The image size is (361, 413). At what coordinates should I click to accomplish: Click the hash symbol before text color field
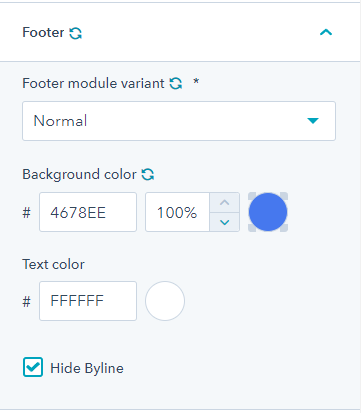pyautogui.click(x=27, y=302)
